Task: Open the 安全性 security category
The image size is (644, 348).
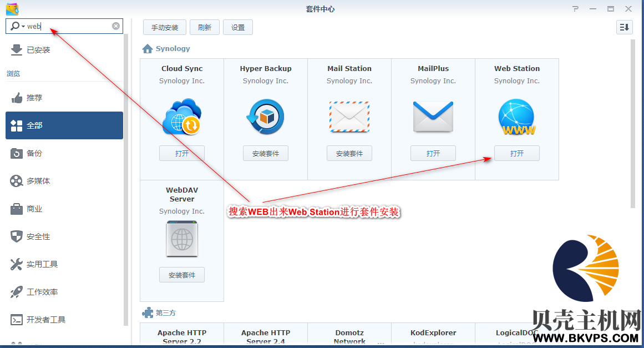Action: (64, 236)
